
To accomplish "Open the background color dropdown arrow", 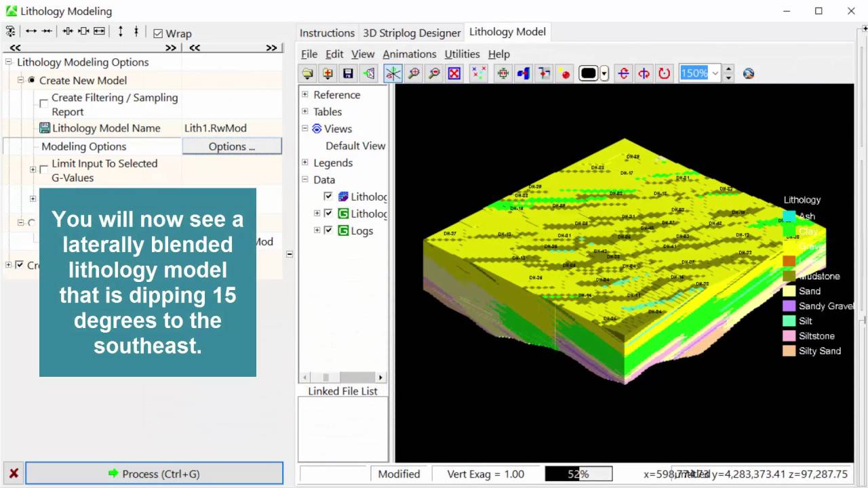I will click(x=604, y=73).
